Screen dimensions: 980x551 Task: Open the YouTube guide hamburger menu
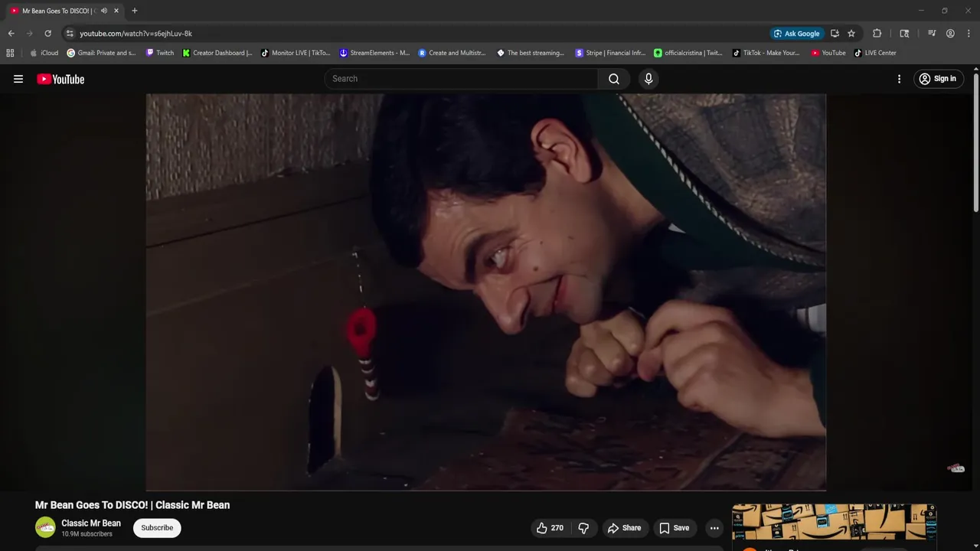pos(18,79)
